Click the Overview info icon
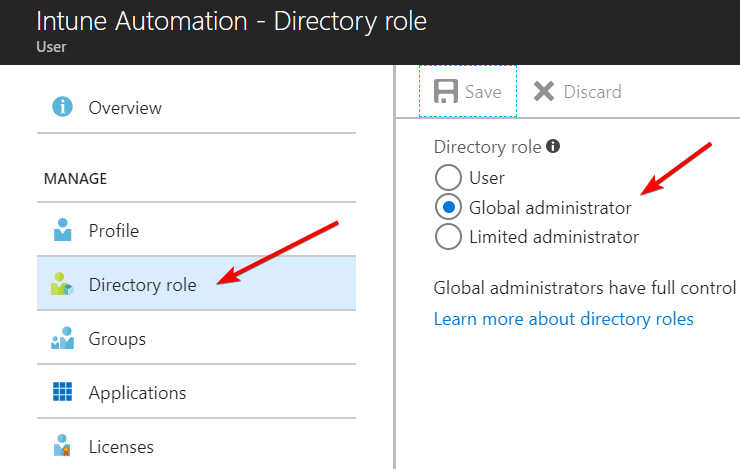Viewport: 740px width, 469px height. [x=62, y=107]
